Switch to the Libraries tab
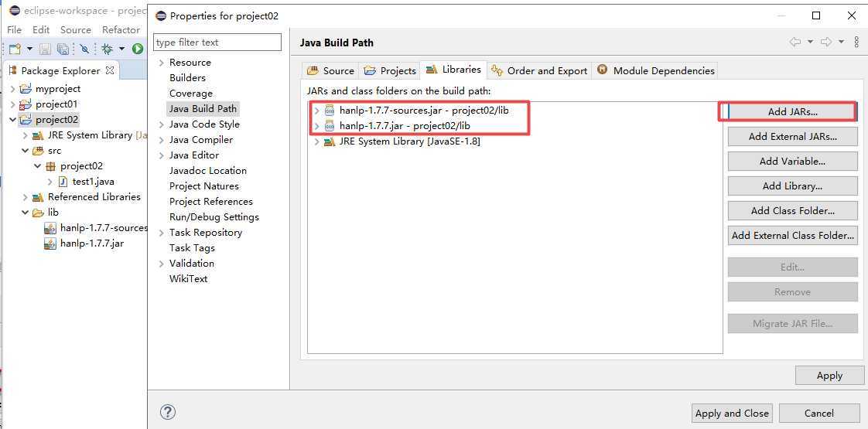This screenshot has height=429, width=868. coord(453,70)
